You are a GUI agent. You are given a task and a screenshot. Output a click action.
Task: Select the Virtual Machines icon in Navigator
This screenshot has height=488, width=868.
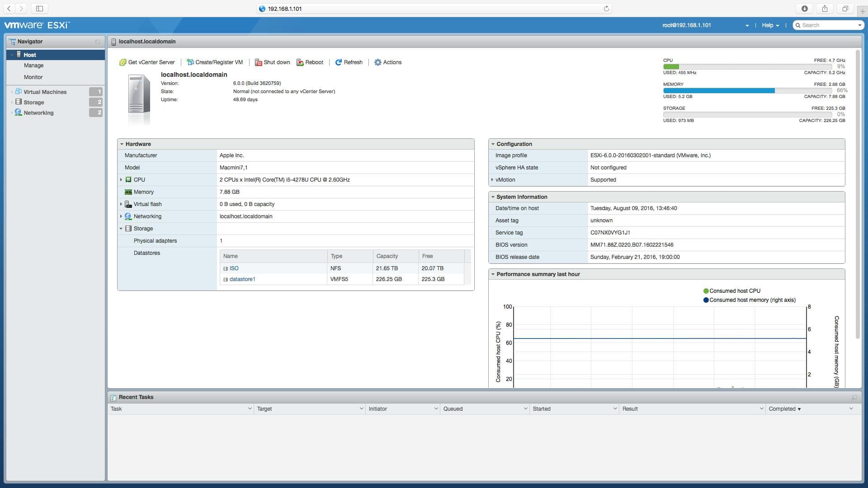pyautogui.click(x=18, y=92)
